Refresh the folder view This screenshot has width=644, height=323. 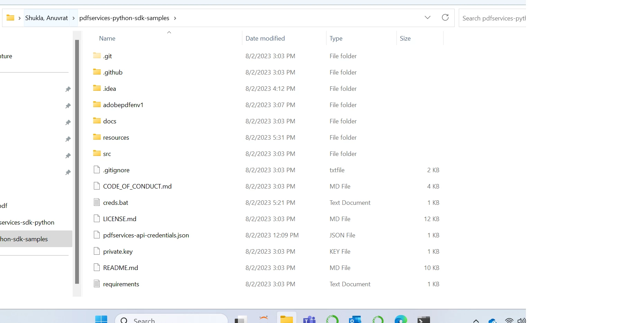(x=445, y=17)
